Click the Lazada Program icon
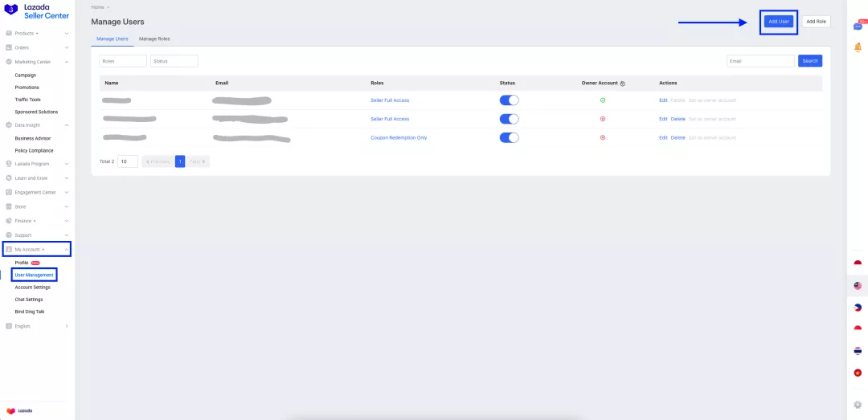 pos(9,164)
